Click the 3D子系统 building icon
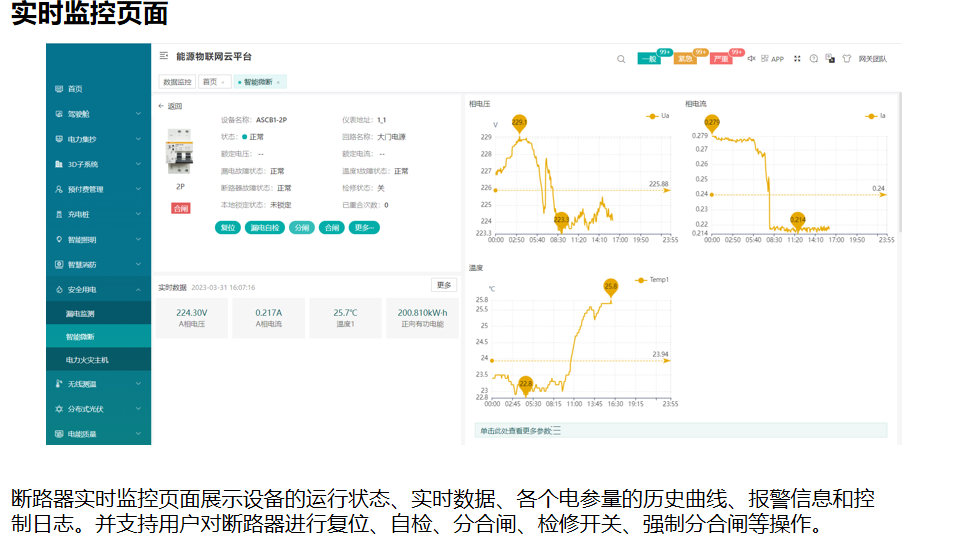The image size is (971, 549). (x=59, y=164)
